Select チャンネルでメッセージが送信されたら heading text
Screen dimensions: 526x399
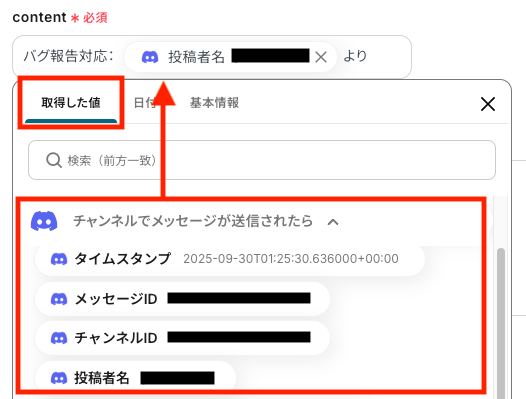pyautogui.click(x=193, y=221)
